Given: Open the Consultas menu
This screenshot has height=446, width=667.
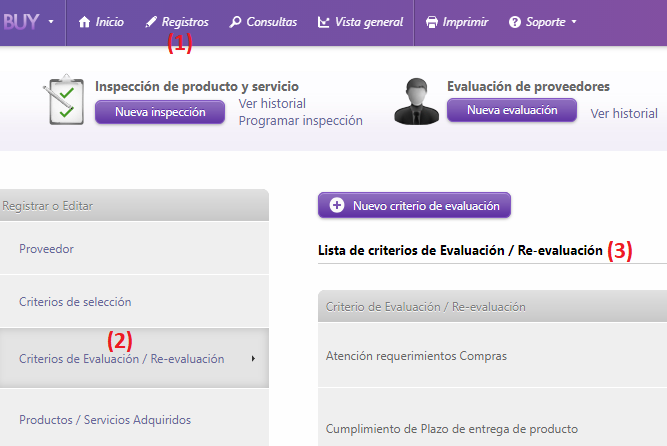Looking at the screenshot, I should click(271, 22).
